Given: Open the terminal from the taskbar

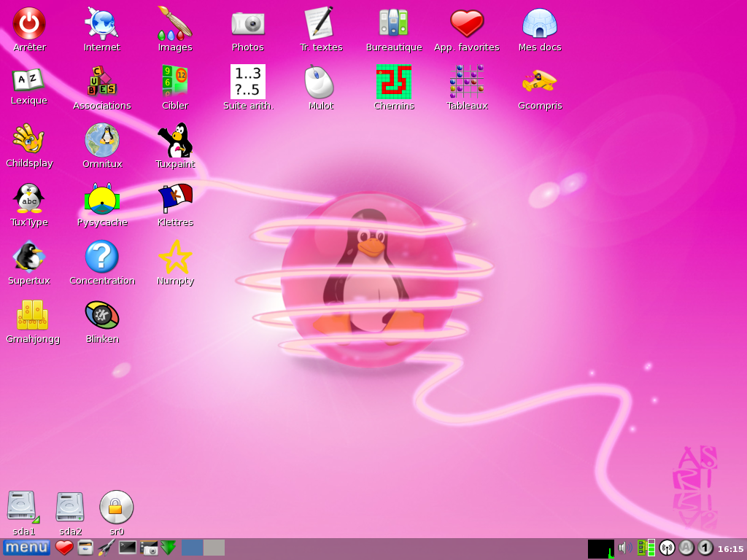Looking at the screenshot, I should pyautogui.click(x=127, y=548).
